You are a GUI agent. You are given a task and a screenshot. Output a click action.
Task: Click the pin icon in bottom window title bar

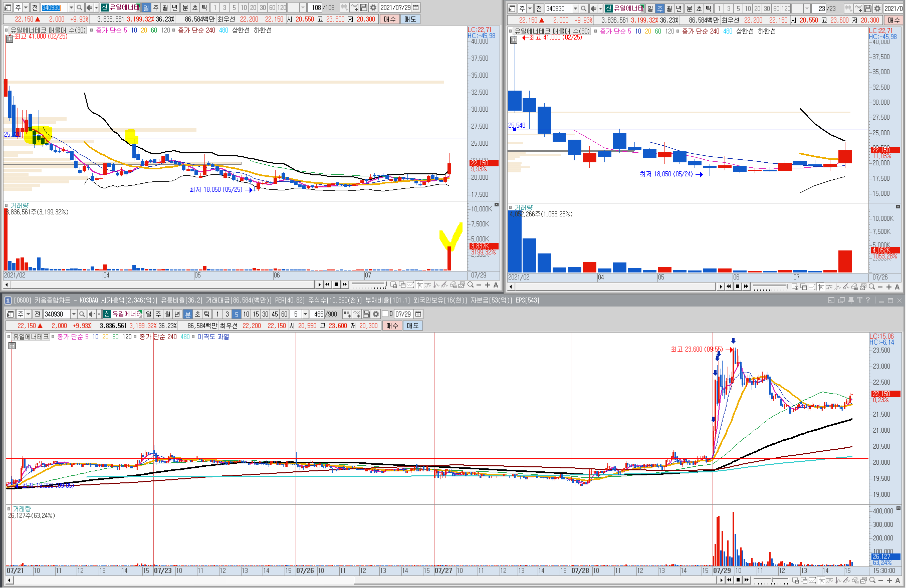pyautogui.click(x=851, y=300)
